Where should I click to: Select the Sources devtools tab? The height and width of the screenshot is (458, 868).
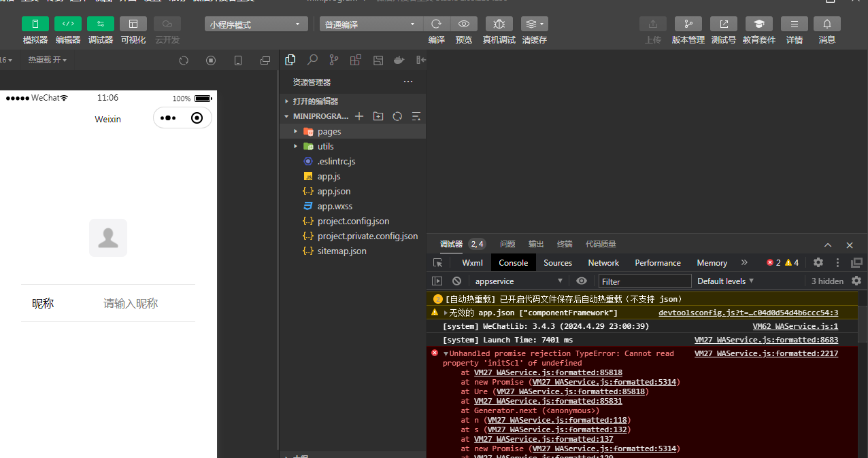(x=558, y=262)
